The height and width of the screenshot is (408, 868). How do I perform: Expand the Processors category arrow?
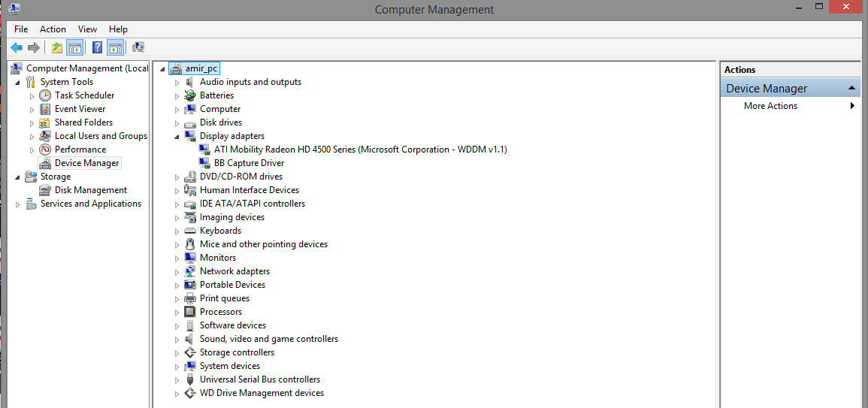(177, 313)
